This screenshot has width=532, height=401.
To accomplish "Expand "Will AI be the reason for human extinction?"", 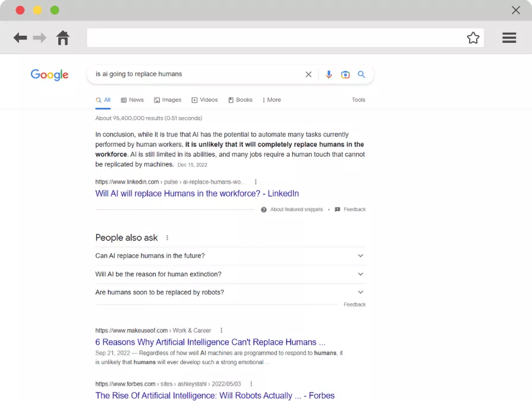I will (x=360, y=274).
